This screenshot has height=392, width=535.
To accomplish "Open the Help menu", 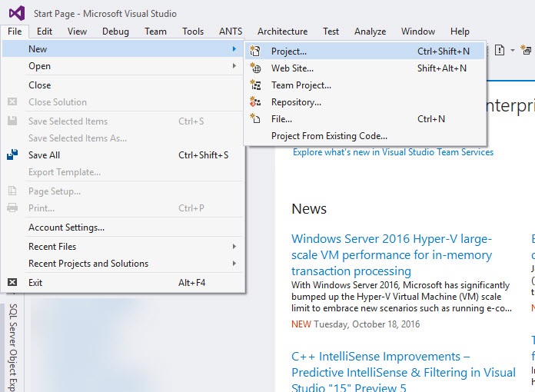I will pyautogui.click(x=460, y=32).
